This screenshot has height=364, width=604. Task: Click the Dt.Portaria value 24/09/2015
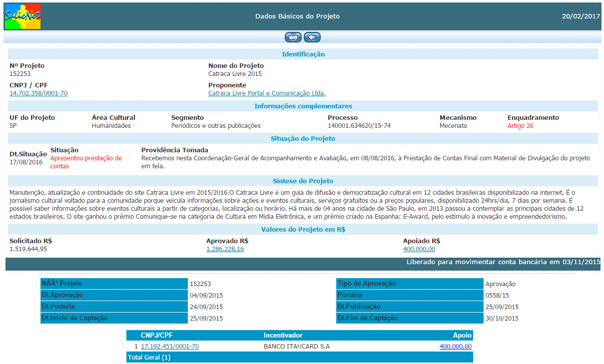[x=206, y=307]
